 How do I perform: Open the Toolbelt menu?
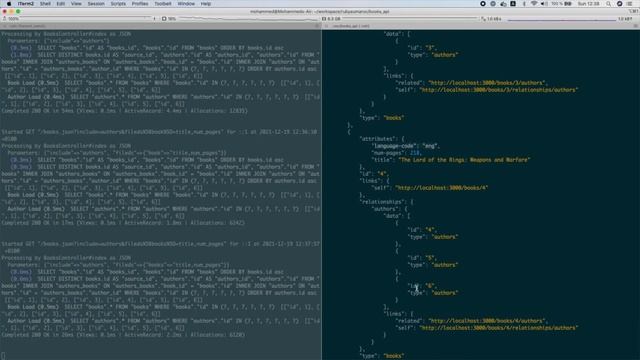pyautogui.click(x=163, y=4)
